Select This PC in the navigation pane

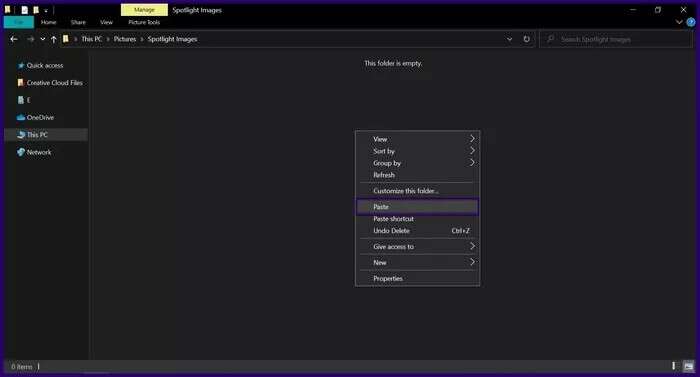[37, 134]
